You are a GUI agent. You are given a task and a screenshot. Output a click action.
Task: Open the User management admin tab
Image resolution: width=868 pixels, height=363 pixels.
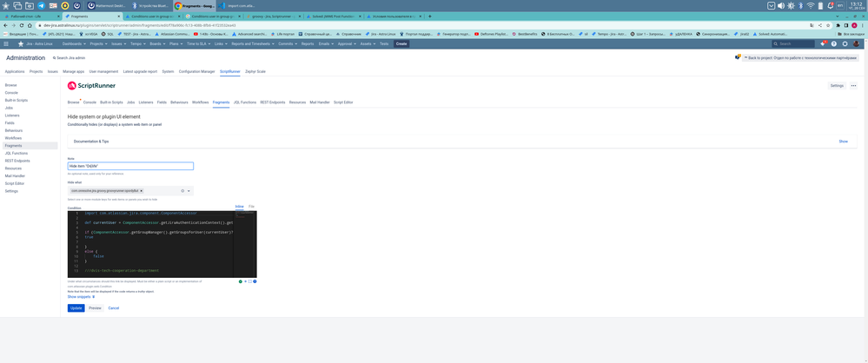[x=104, y=71]
